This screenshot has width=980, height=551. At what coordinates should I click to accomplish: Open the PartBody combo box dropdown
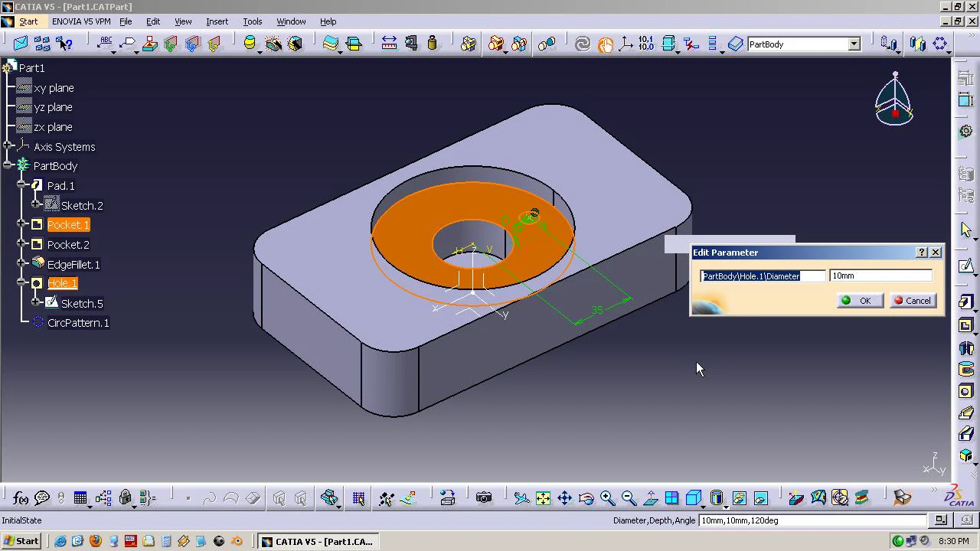pos(854,44)
